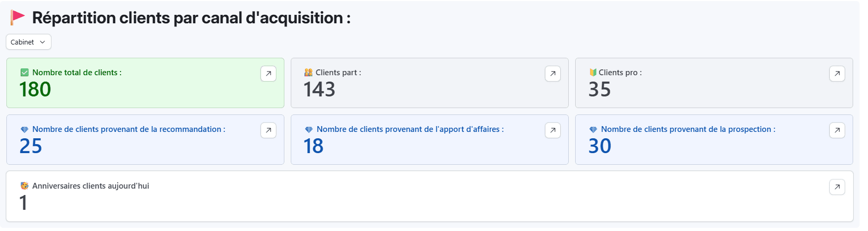Click the people emoji icon beside Clients part
The height and width of the screenshot is (231, 868).
click(308, 73)
